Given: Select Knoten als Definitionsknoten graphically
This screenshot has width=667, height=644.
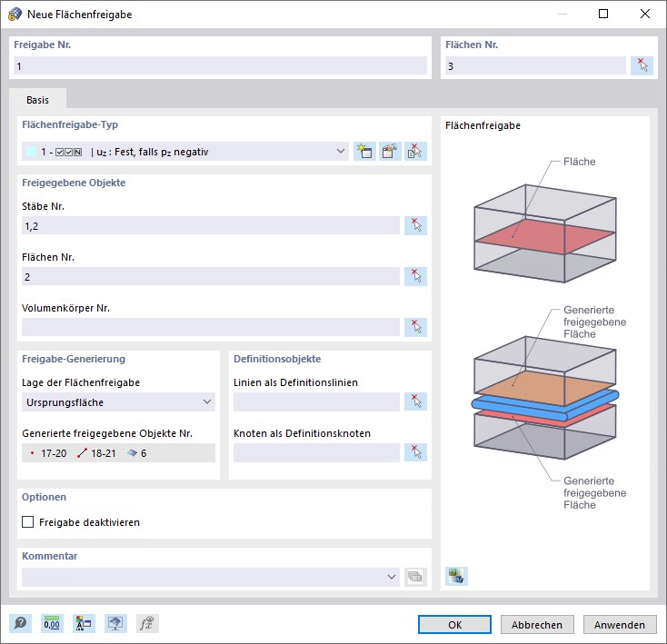Looking at the screenshot, I should (415, 452).
